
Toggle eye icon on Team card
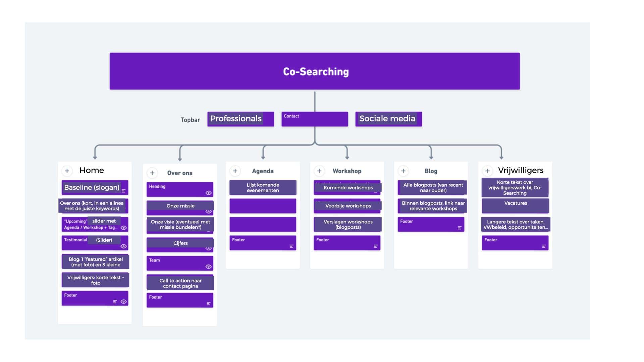point(208,267)
